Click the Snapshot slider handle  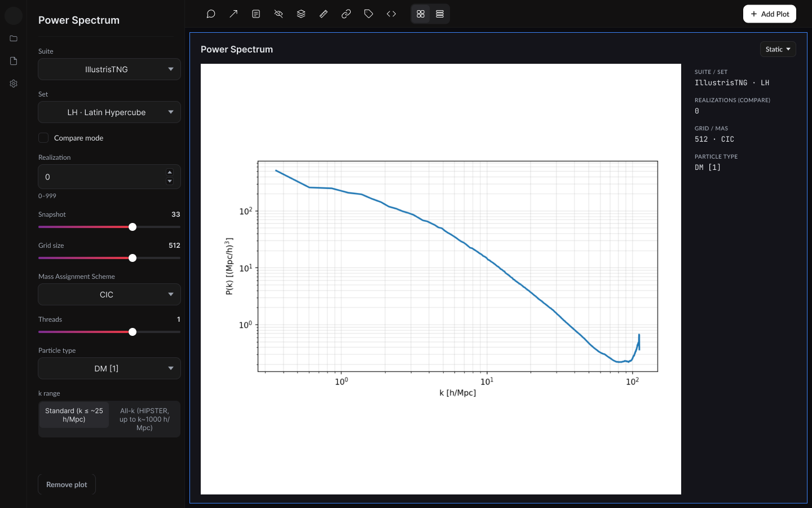(x=133, y=227)
